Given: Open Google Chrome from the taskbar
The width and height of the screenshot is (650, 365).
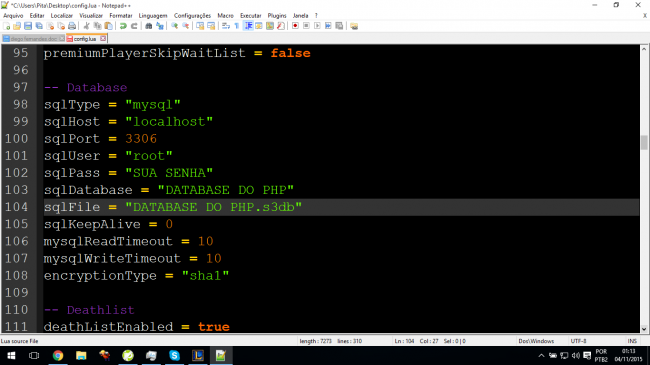Looking at the screenshot, I should (58, 355).
